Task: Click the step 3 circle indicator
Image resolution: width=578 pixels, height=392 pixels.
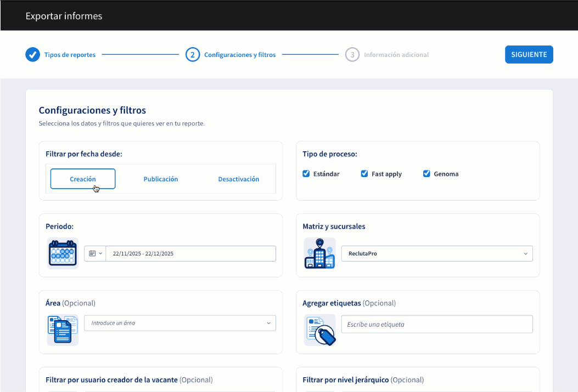Action: click(x=352, y=55)
